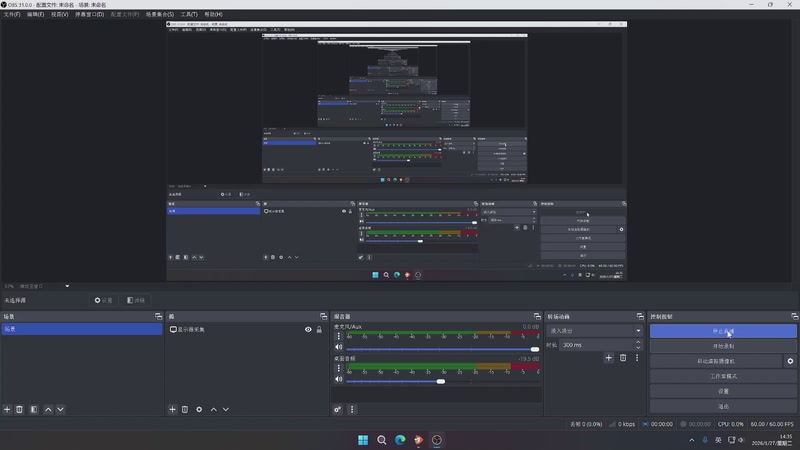Screen dimensions: 800x450
Task: Remove selected source using the trash icon
Action: coord(185,409)
